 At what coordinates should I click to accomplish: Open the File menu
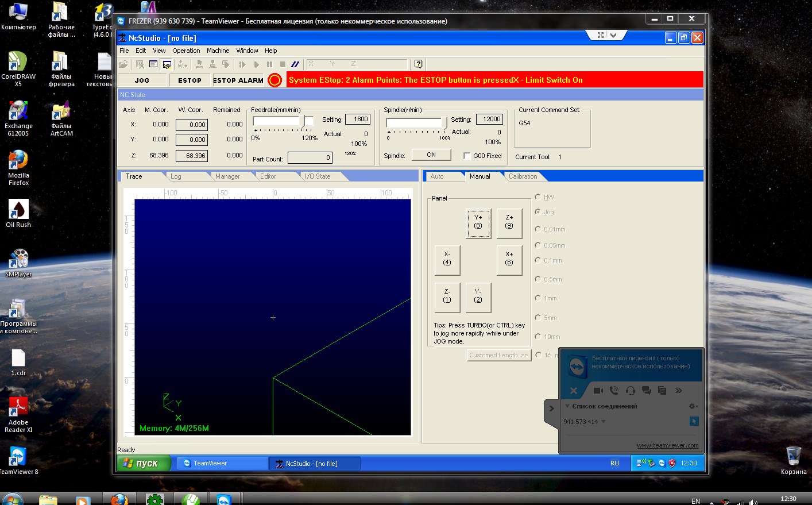click(x=124, y=51)
